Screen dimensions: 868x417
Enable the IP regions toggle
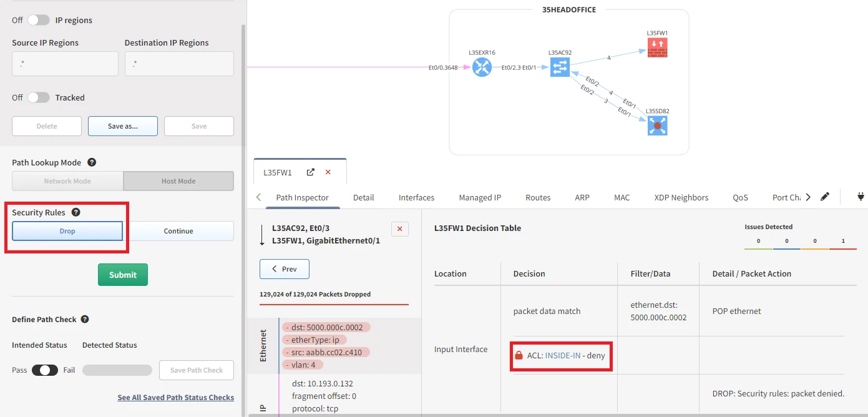pyautogui.click(x=38, y=20)
